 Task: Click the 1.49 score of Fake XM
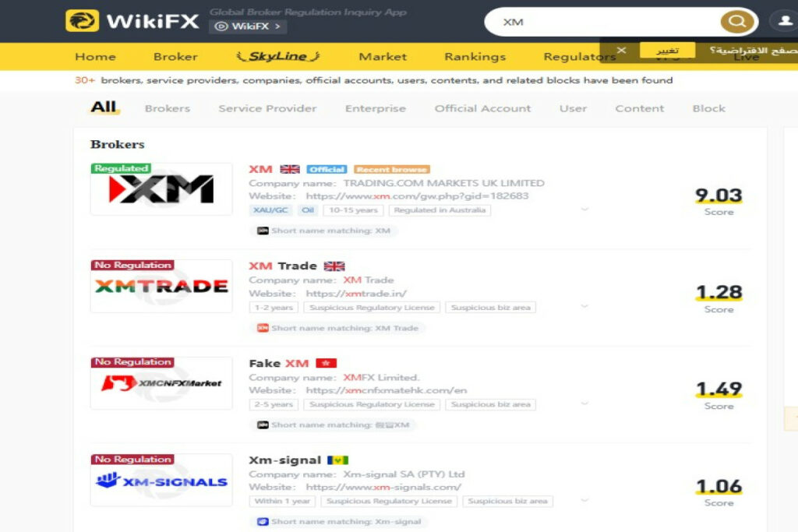tap(719, 389)
